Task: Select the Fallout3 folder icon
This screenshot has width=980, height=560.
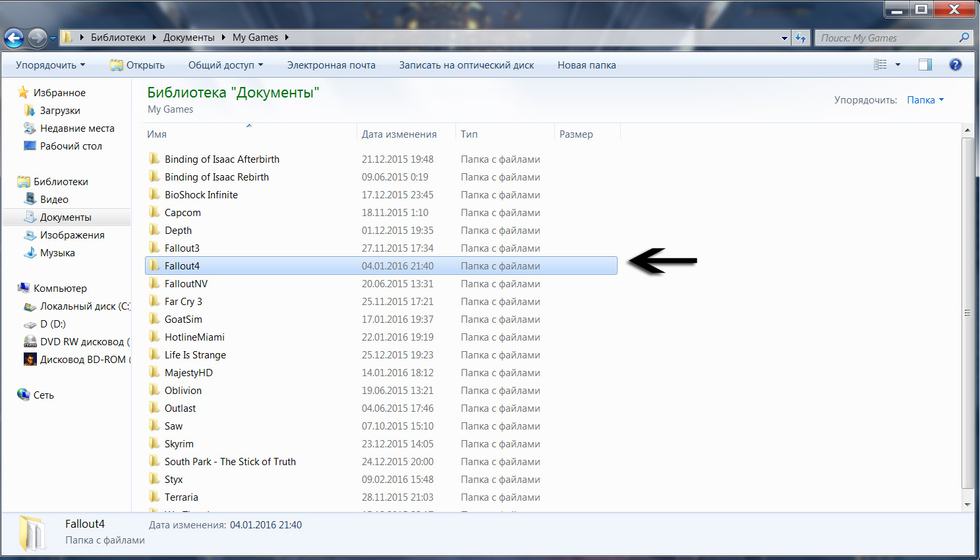Action: (x=154, y=248)
